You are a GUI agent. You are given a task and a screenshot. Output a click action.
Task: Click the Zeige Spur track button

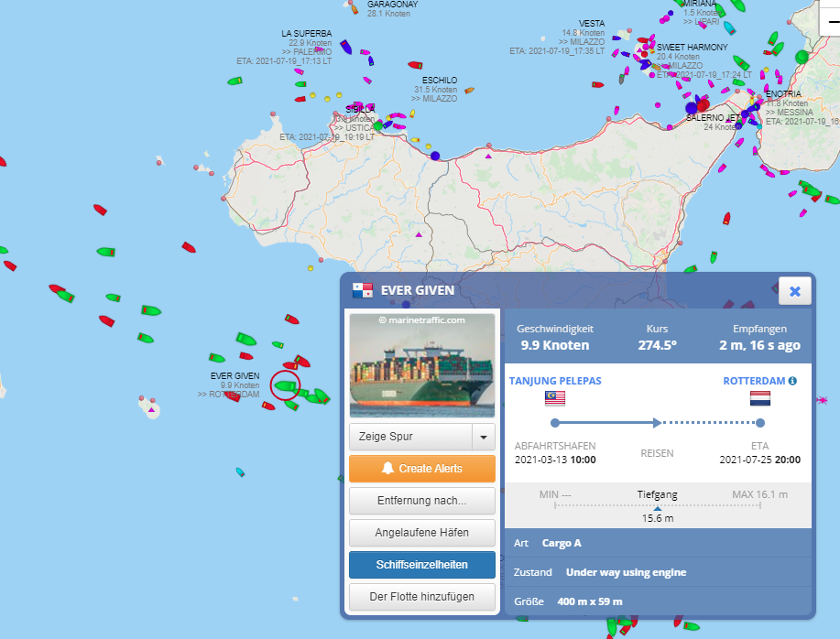click(410, 437)
